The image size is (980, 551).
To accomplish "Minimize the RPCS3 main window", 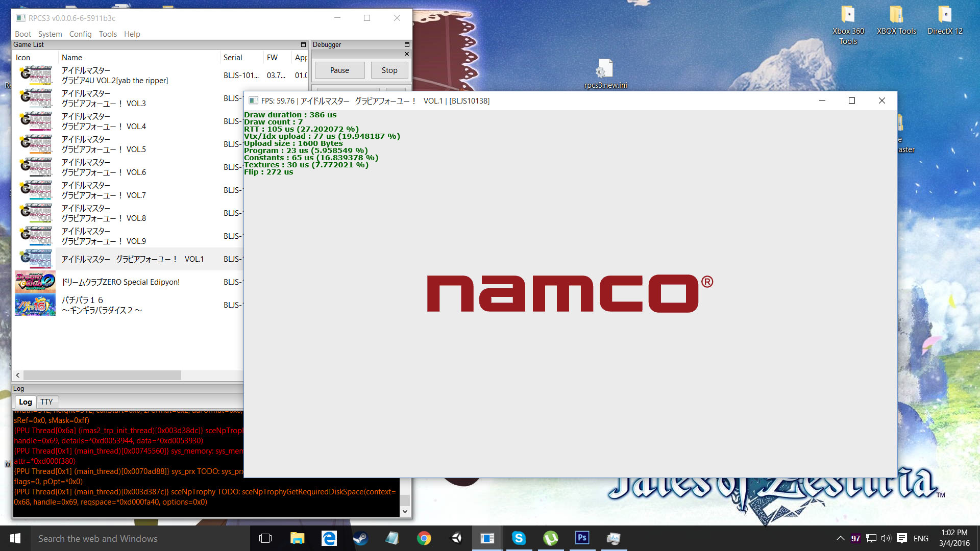I will (337, 18).
